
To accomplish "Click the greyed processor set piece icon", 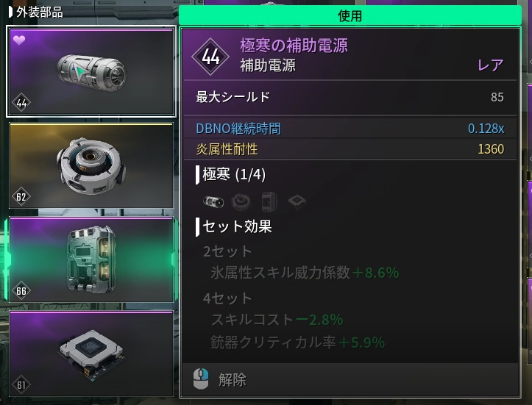I will coord(297,202).
